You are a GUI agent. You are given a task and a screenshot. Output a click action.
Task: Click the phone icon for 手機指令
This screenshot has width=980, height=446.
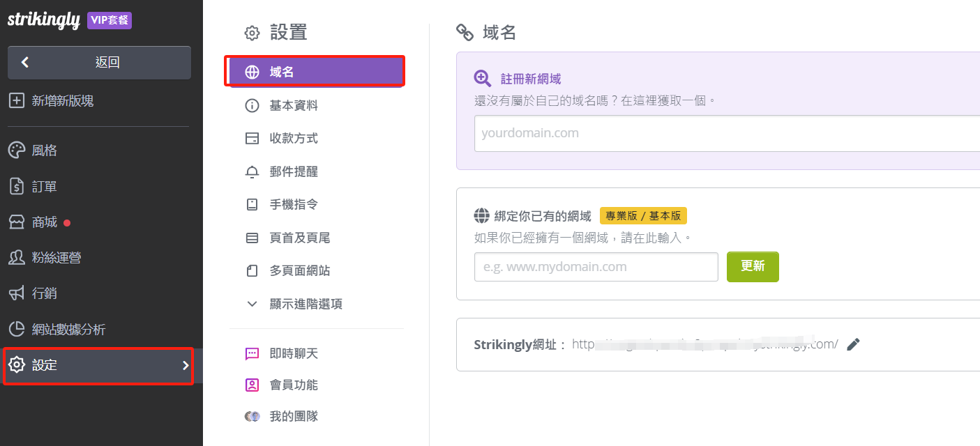tap(252, 205)
